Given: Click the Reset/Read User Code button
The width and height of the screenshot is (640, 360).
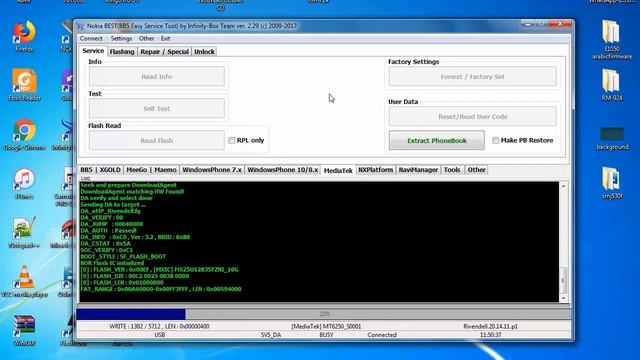Looking at the screenshot, I should click(x=473, y=117).
